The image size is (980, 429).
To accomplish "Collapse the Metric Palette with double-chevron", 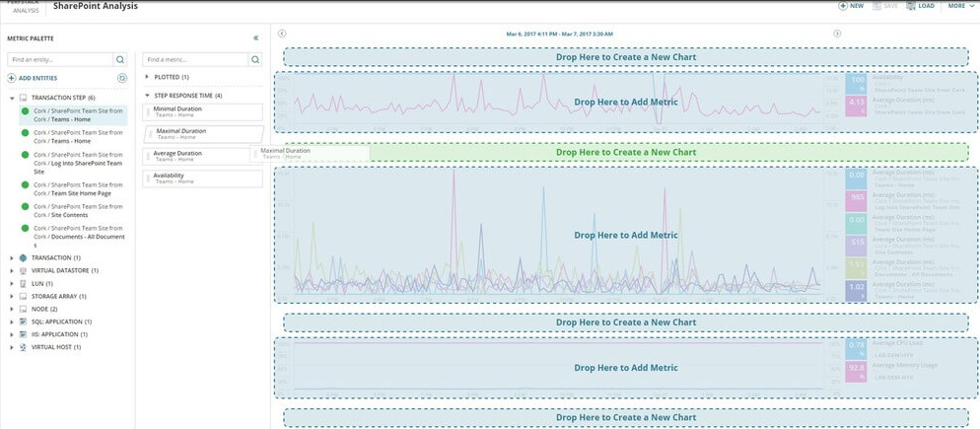I will tap(255, 38).
